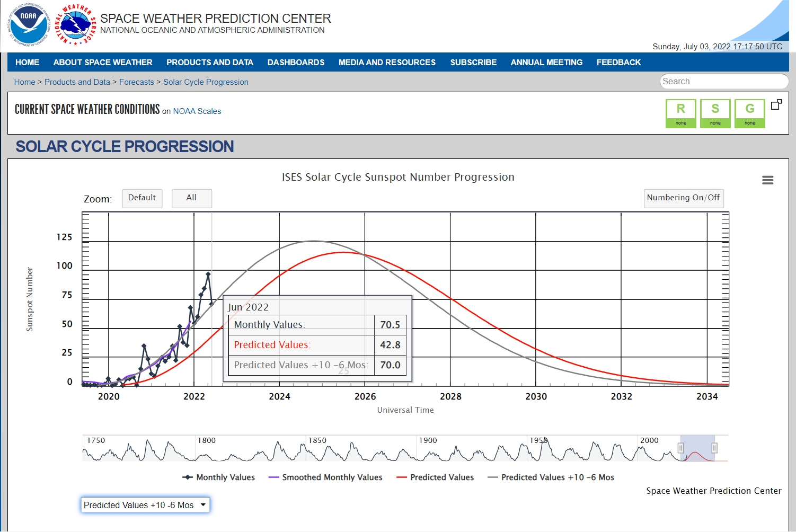Click the 125 y-axis label
796x532 pixels.
(64, 237)
